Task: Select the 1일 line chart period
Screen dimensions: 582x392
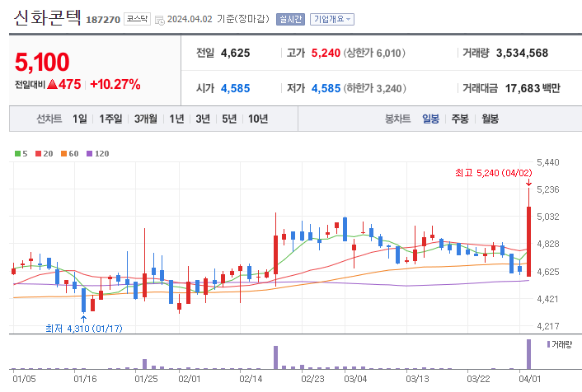Action: [x=80, y=119]
